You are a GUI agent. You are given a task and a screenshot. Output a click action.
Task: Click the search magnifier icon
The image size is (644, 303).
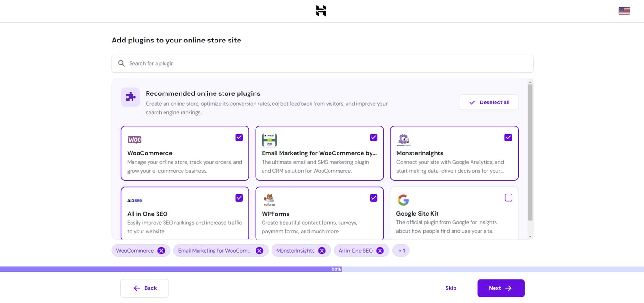(x=121, y=63)
